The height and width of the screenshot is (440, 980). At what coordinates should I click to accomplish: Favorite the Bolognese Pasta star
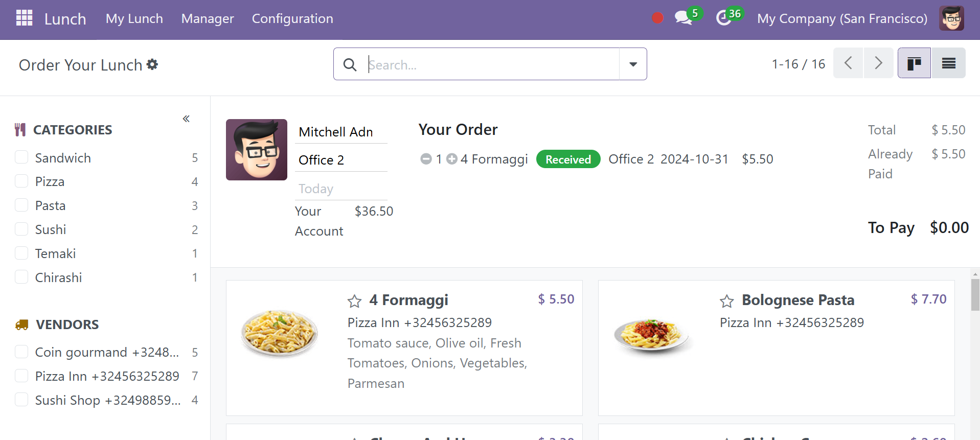(x=726, y=301)
